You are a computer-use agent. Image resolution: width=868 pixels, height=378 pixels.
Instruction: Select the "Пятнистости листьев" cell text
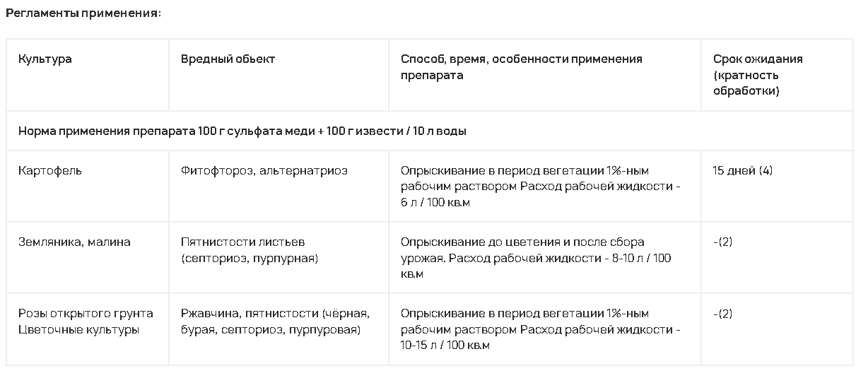(242, 242)
